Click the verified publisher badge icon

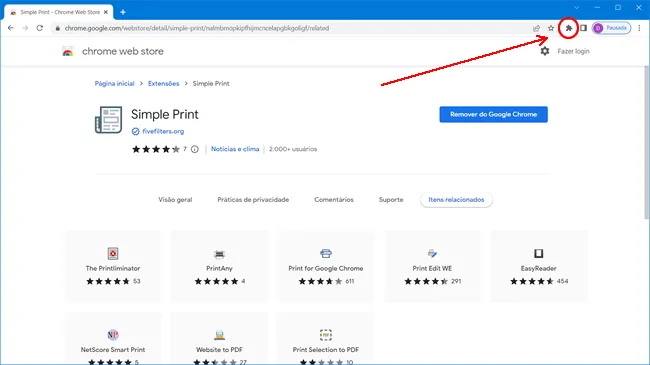coord(135,131)
